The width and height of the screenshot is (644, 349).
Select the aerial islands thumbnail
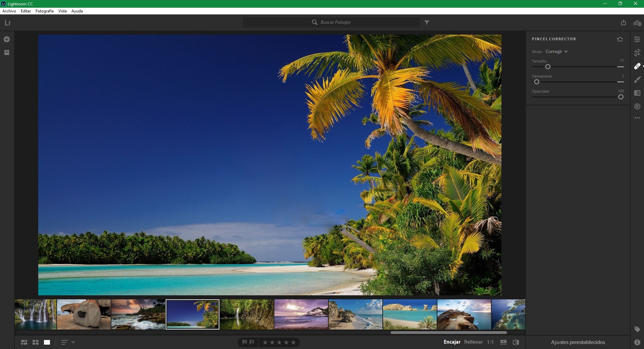508,314
